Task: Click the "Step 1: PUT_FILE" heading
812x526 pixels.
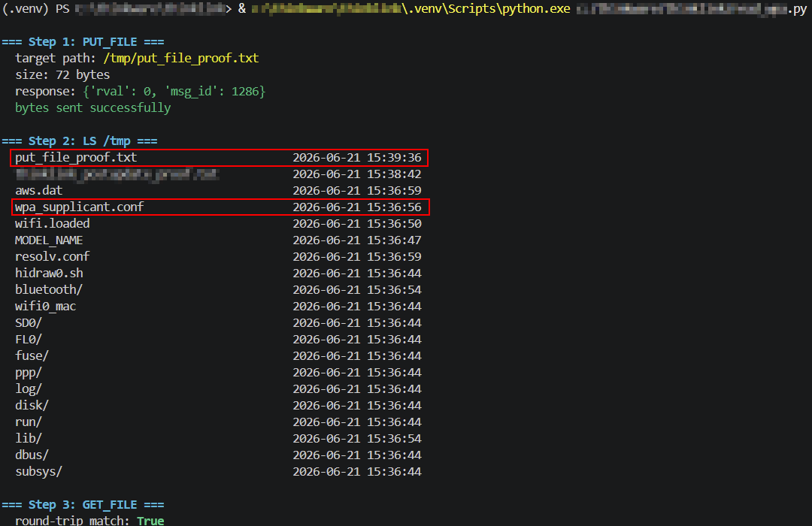Action: click(83, 42)
